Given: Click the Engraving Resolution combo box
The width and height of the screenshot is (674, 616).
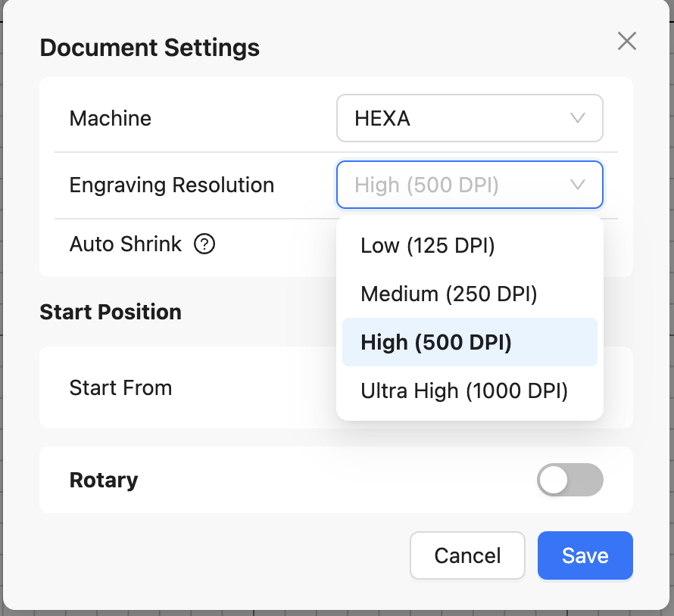Looking at the screenshot, I should (470, 185).
